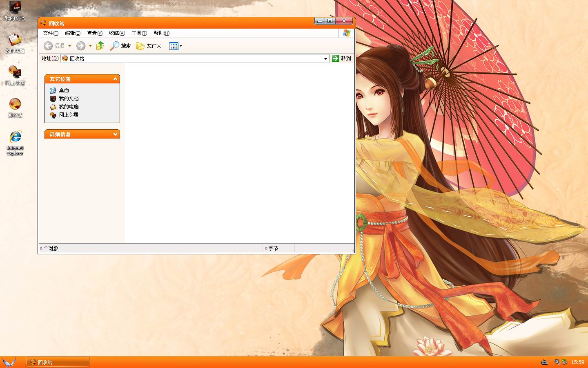This screenshot has width=588, height=368.
Task: Click the recycle bin icon in address bar
Action: pyautogui.click(x=65, y=58)
